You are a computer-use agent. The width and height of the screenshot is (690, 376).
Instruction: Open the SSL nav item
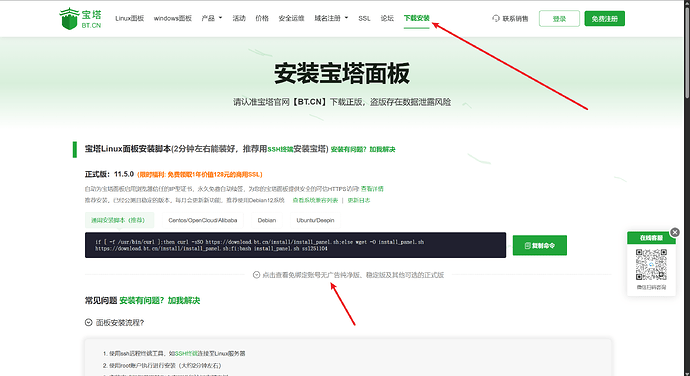click(x=364, y=18)
